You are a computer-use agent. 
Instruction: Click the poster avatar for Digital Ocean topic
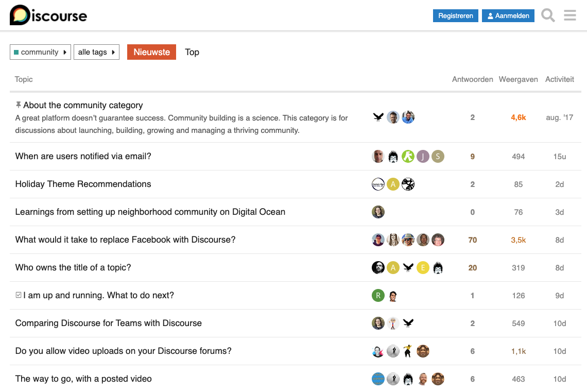(378, 212)
